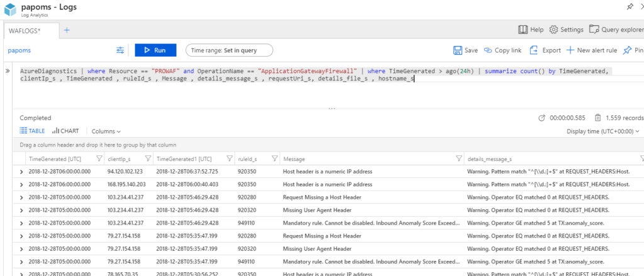Image resolution: width=644 pixels, height=276 pixels.
Task: Filter the TimeGenerated1 [UTC] column
Action: coord(229,158)
